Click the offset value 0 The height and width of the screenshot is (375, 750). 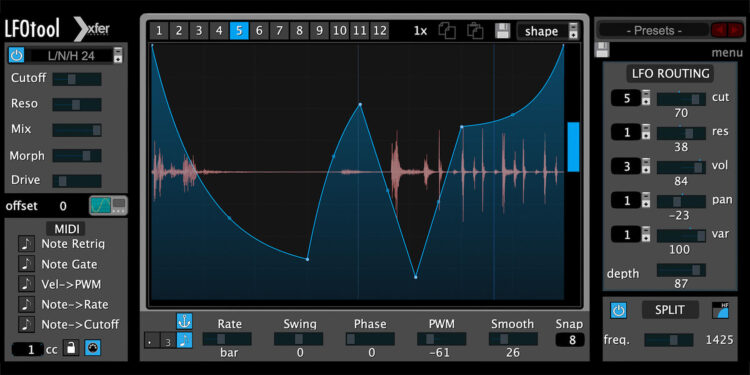tap(63, 206)
